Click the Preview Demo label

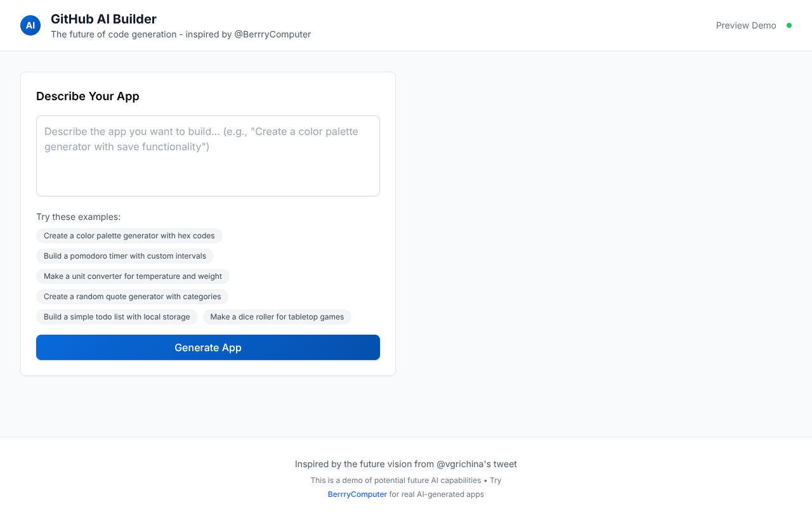746,25
